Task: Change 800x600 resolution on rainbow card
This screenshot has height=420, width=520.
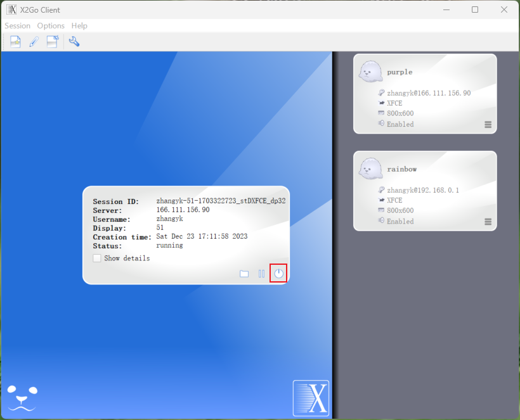Action: (x=400, y=210)
